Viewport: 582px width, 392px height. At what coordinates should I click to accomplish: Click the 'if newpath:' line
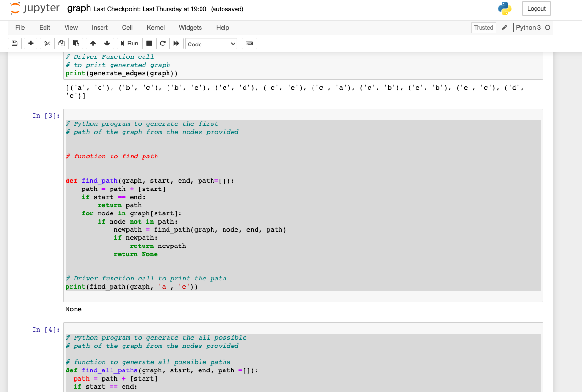[135, 238]
